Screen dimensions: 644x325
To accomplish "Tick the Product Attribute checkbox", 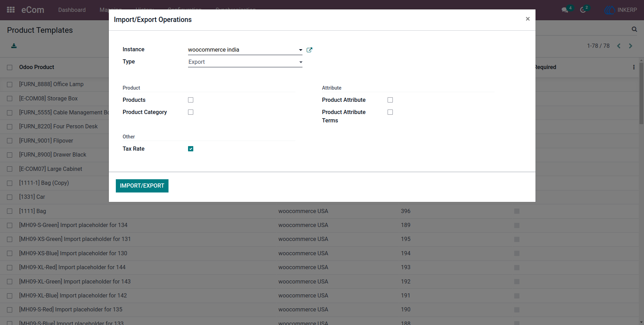I will coord(390,100).
